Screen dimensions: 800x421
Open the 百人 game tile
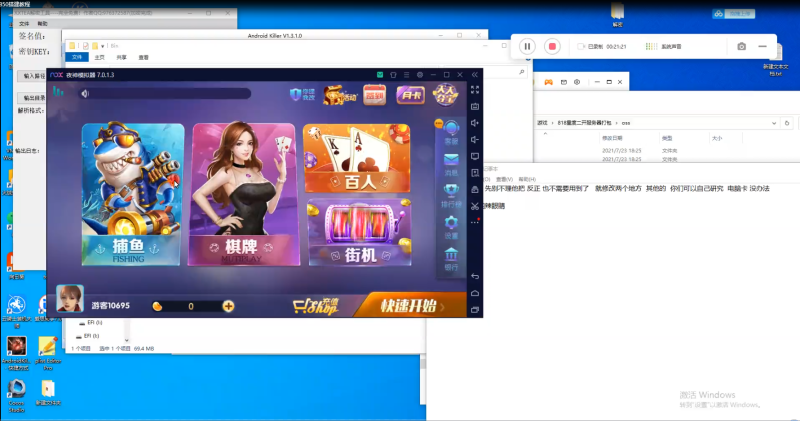[x=357, y=158]
